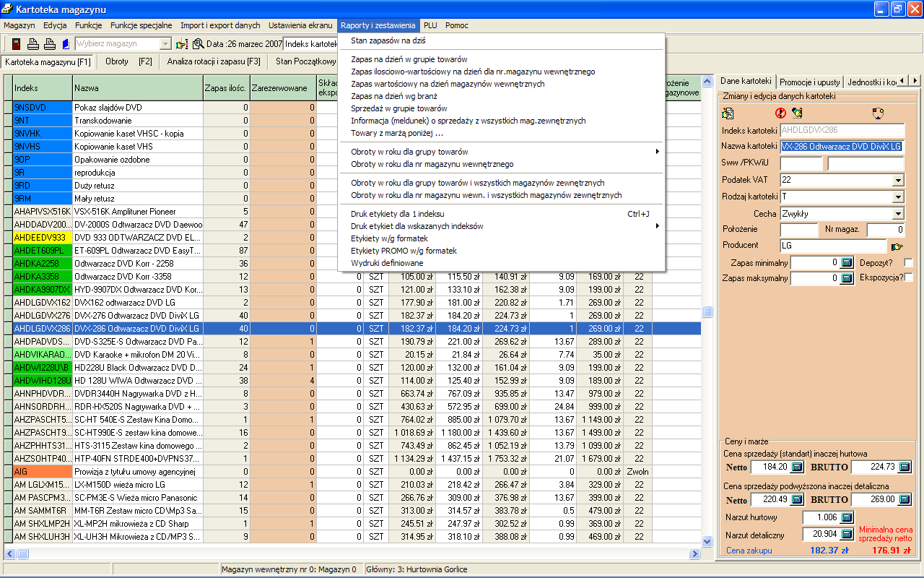Click the Zarezerwowane column header
This screenshot has height=578, width=924.
(x=283, y=88)
